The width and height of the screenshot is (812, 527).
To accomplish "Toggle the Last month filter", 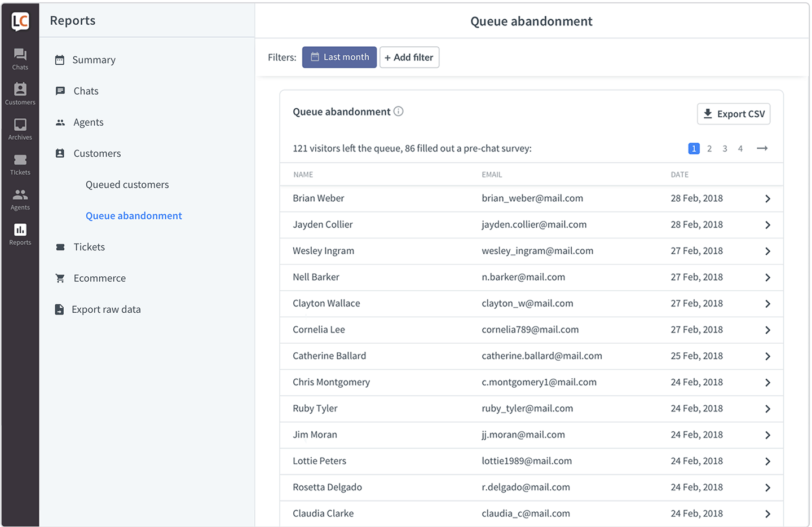I will pos(339,57).
